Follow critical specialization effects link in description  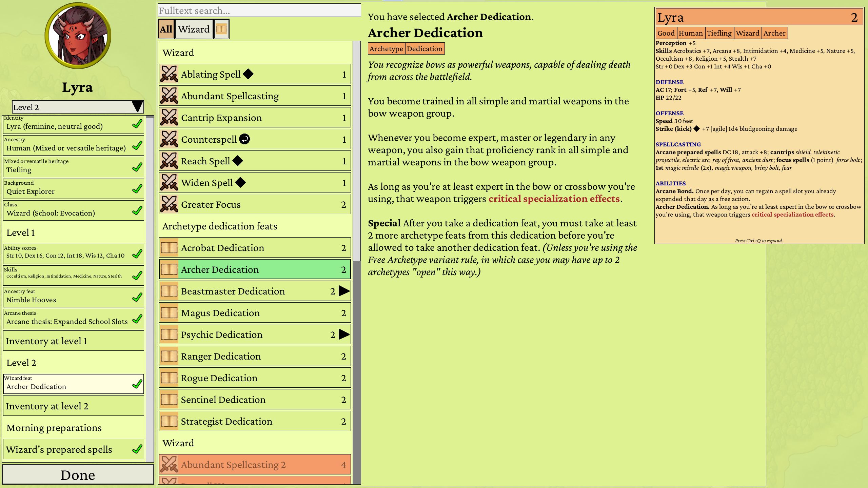(x=554, y=199)
